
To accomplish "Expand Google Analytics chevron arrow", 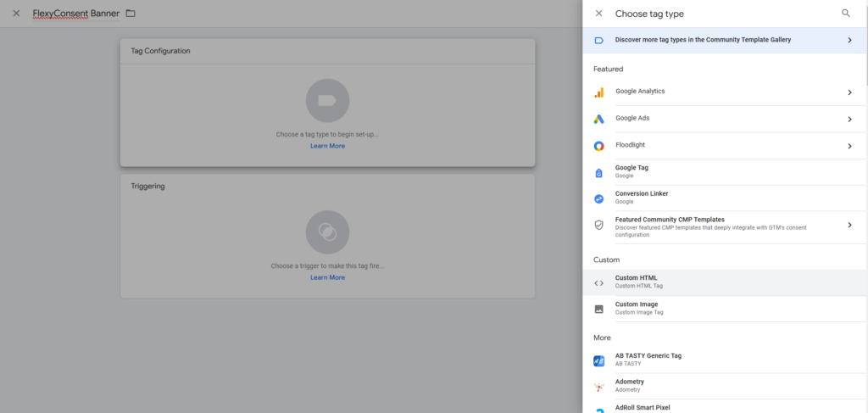I will click(849, 92).
